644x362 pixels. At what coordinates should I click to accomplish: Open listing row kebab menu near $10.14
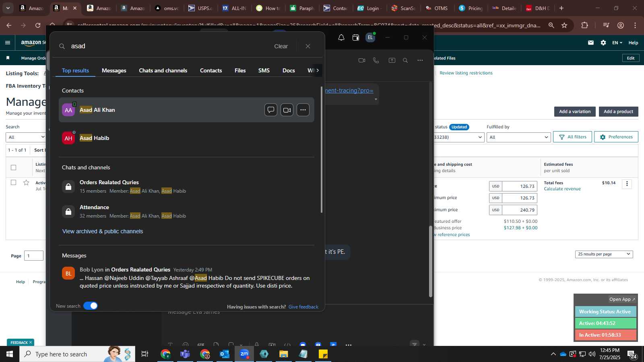(627, 184)
